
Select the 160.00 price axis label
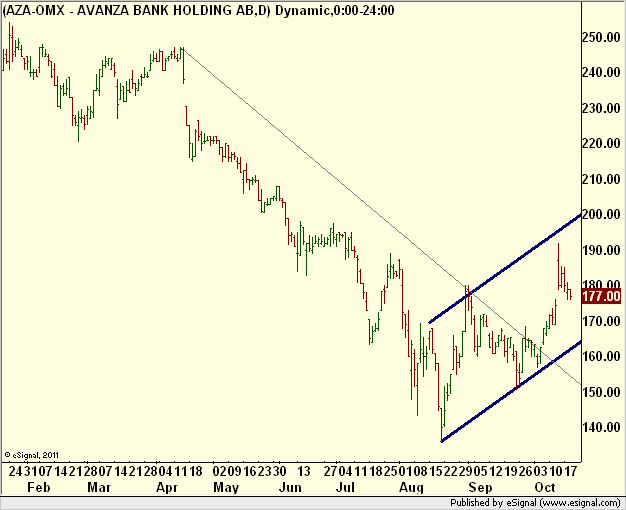point(601,356)
